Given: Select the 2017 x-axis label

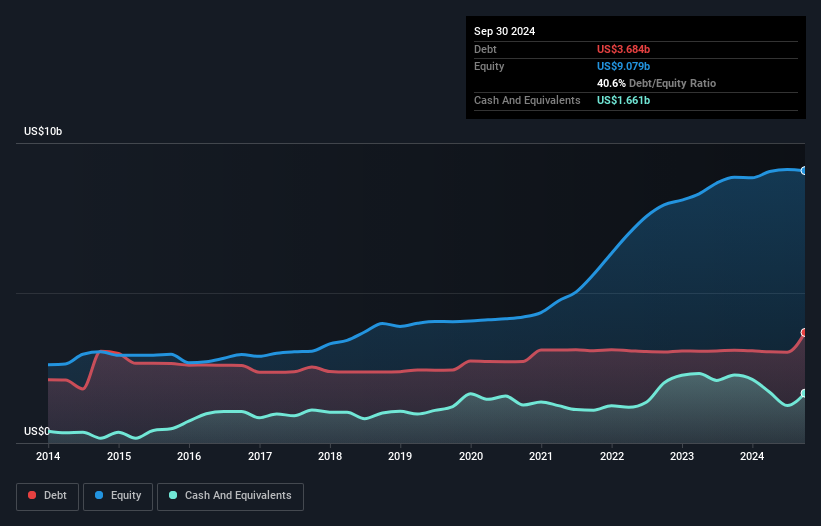Looking at the screenshot, I should pyautogui.click(x=260, y=456).
